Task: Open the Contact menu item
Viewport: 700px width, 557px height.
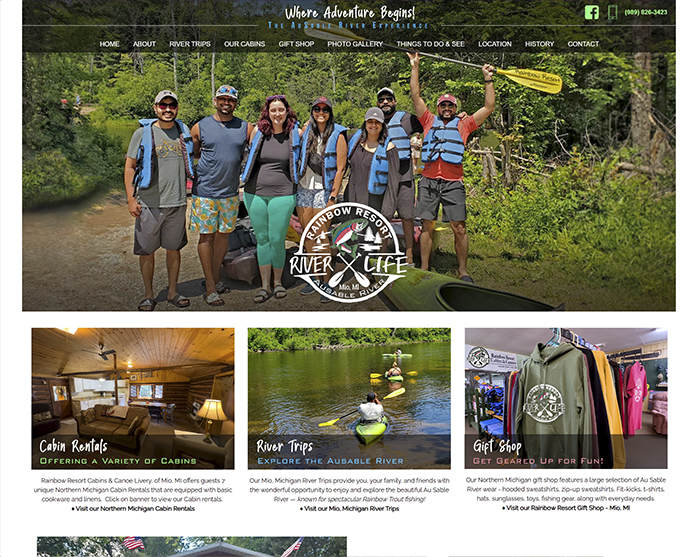Action: pos(583,44)
